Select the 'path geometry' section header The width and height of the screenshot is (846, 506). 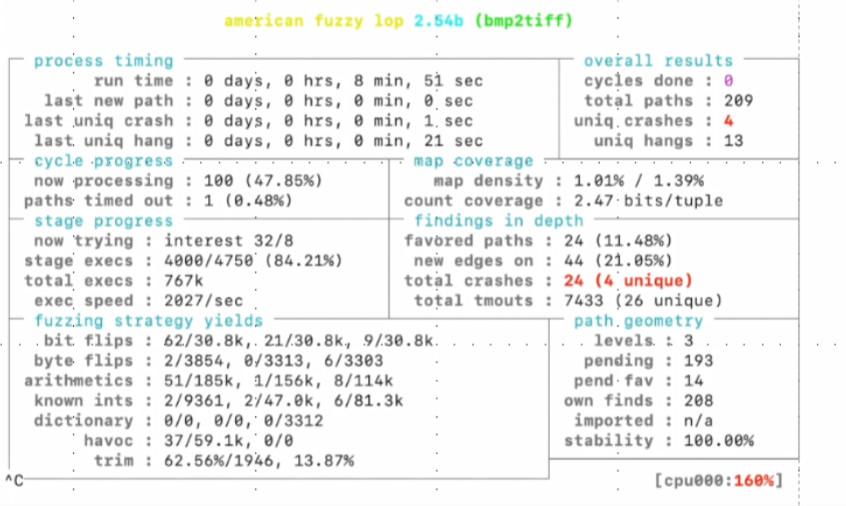638,320
